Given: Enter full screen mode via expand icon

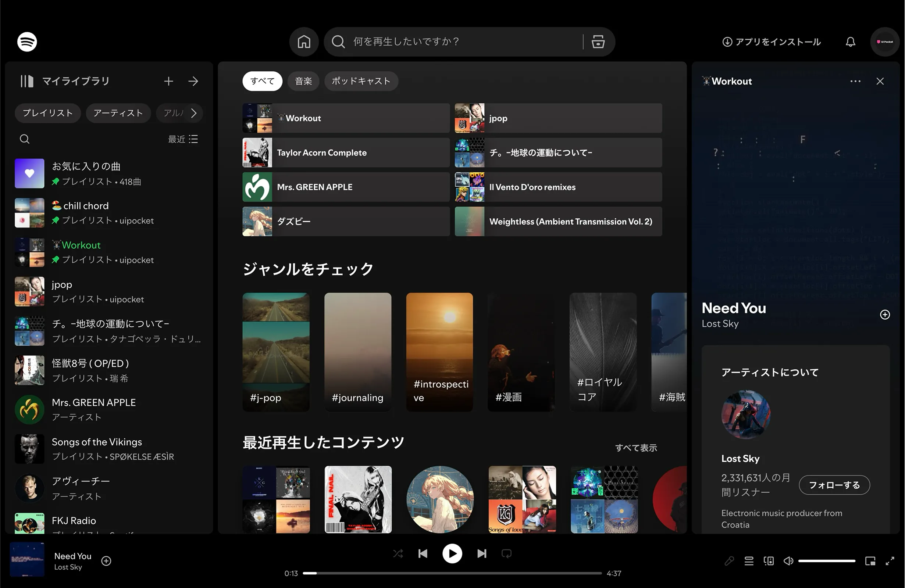Looking at the screenshot, I should [890, 561].
